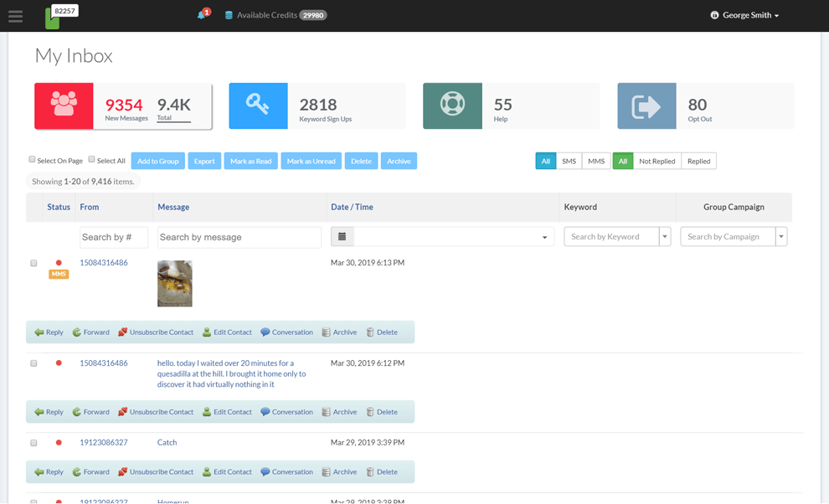Unsubscribe contact for the quesadilla message
This screenshot has width=829, height=504.
coord(156,412)
